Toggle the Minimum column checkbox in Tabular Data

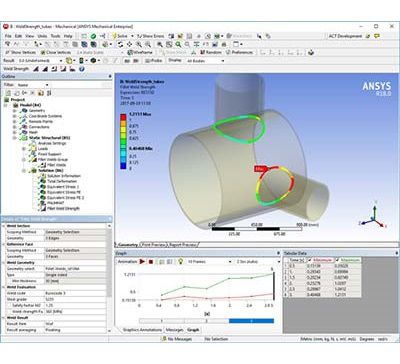[310, 260]
